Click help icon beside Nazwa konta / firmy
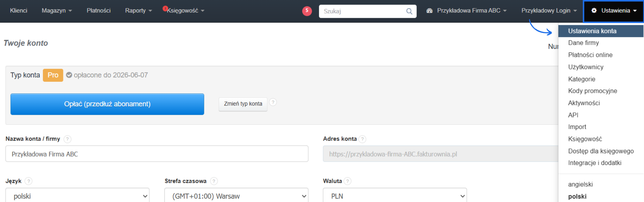Image resolution: width=644 pixels, height=202 pixels. coord(67,139)
